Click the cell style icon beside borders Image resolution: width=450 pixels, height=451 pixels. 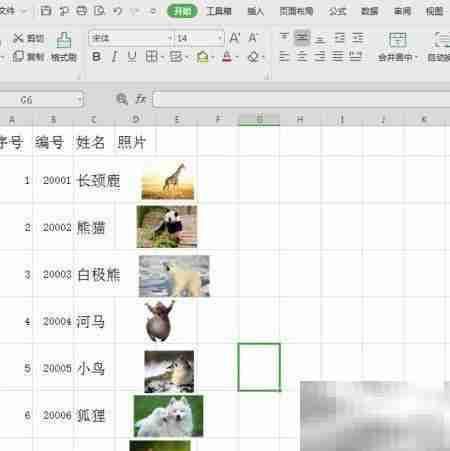coord(175,57)
